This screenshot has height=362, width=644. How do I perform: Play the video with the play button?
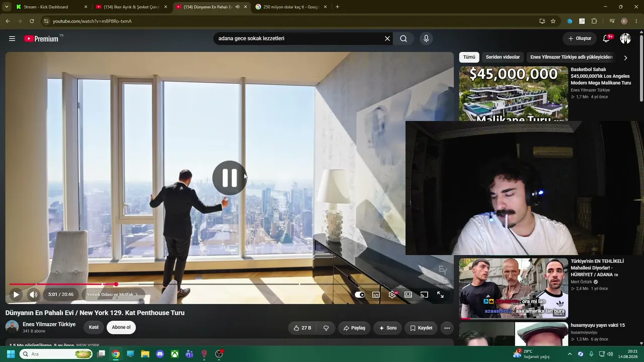tap(16, 295)
